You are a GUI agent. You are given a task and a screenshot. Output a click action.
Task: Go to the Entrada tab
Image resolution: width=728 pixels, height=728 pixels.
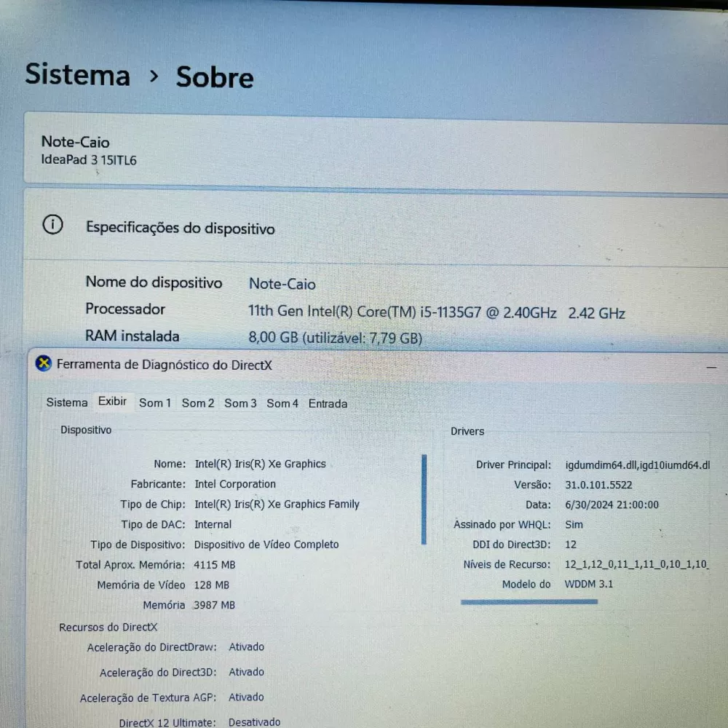click(x=328, y=404)
